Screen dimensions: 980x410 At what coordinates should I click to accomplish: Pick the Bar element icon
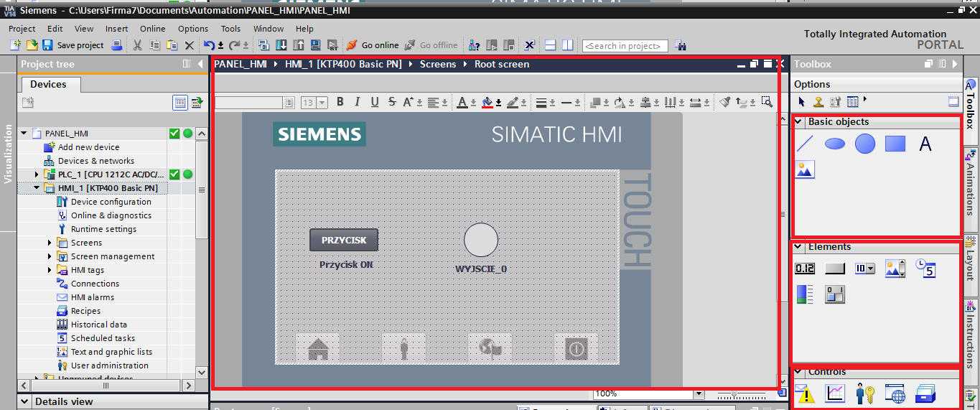click(x=805, y=294)
